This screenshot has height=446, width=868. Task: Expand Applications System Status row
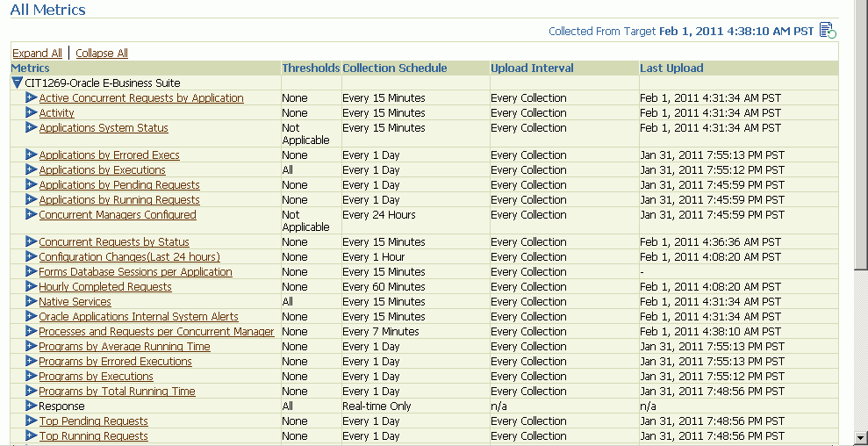[x=32, y=127]
